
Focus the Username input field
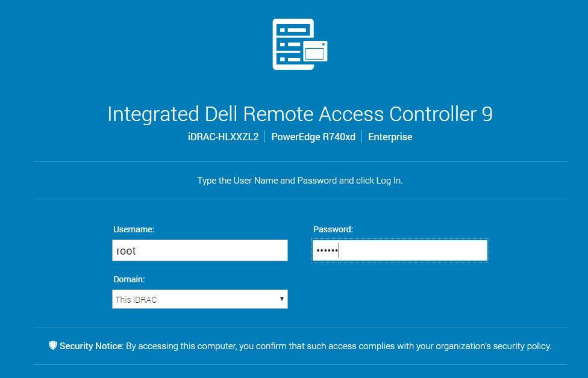[x=200, y=251]
